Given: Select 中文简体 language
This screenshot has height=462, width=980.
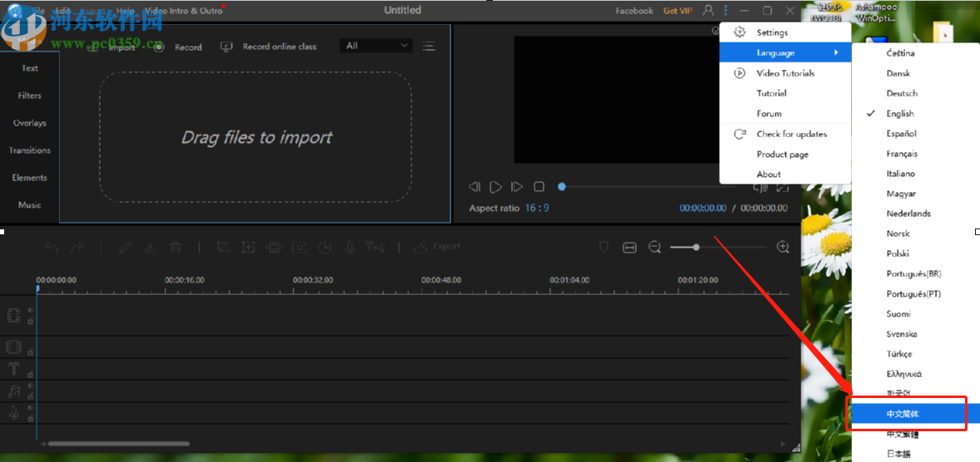Looking at the screenshot, I should (x=916, y=414).
